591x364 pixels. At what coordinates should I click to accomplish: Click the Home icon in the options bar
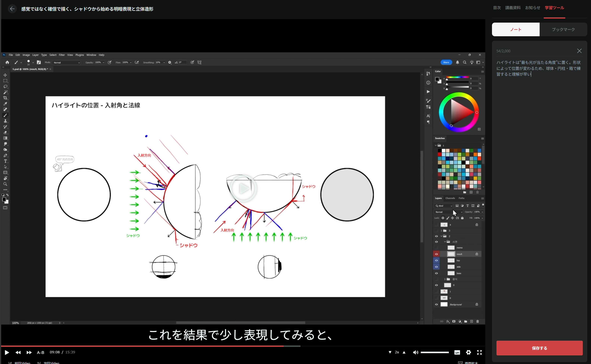pyautogui.click(x=7, y=62)
